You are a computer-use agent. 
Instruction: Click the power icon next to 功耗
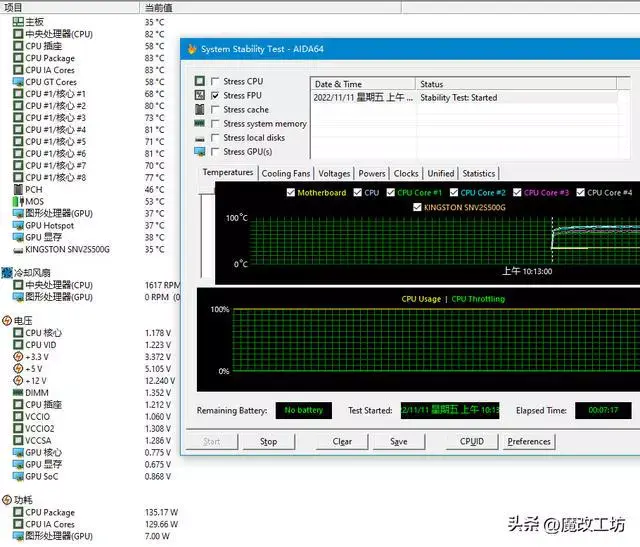click(x=7, y=500)
